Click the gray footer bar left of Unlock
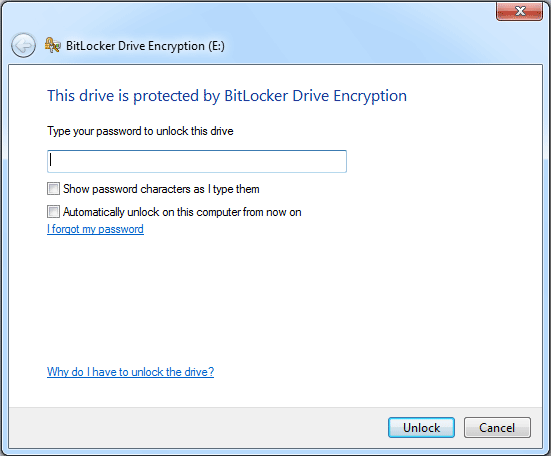Screen dimensions: 551x456 coord(197,428)
